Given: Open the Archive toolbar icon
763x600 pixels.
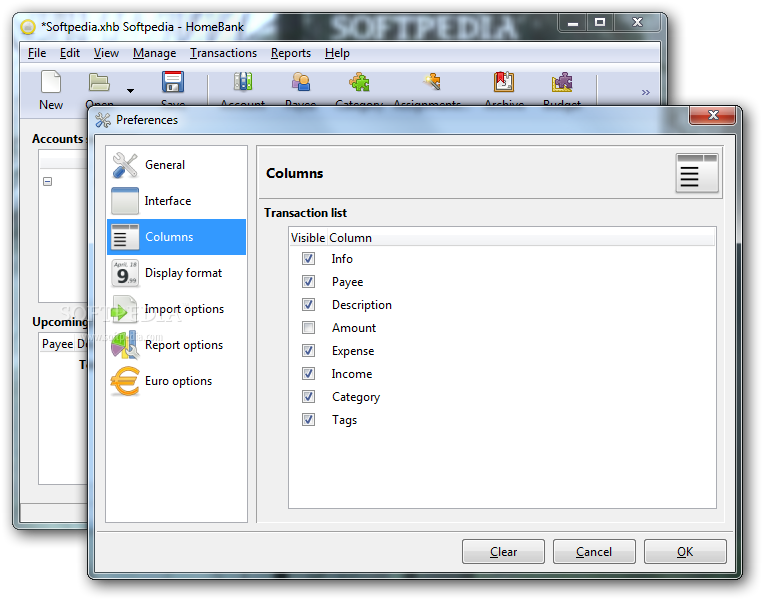Looking at the screenshot, I should [x=504, y=82].
